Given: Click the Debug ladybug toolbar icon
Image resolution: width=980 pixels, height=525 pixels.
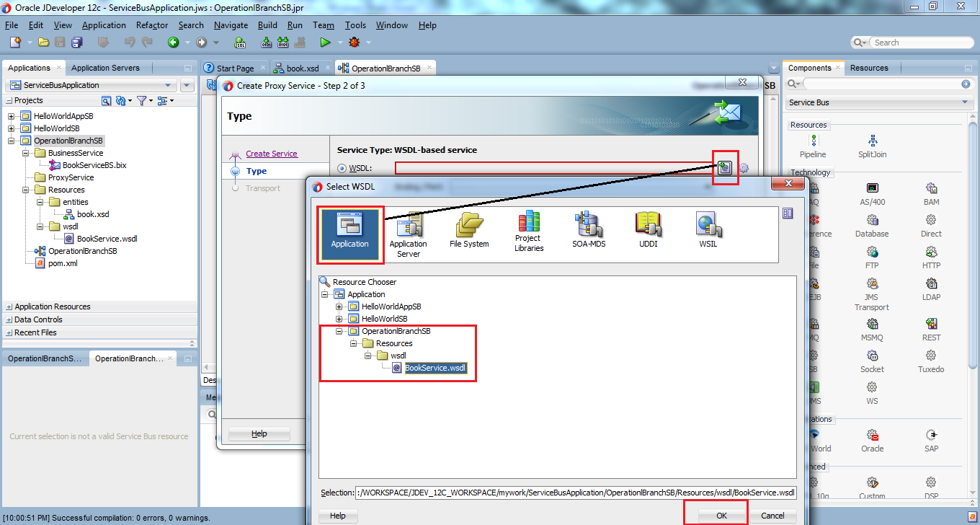Looking at the screenshot, I should pyautogui.click(x=354, y=43).
